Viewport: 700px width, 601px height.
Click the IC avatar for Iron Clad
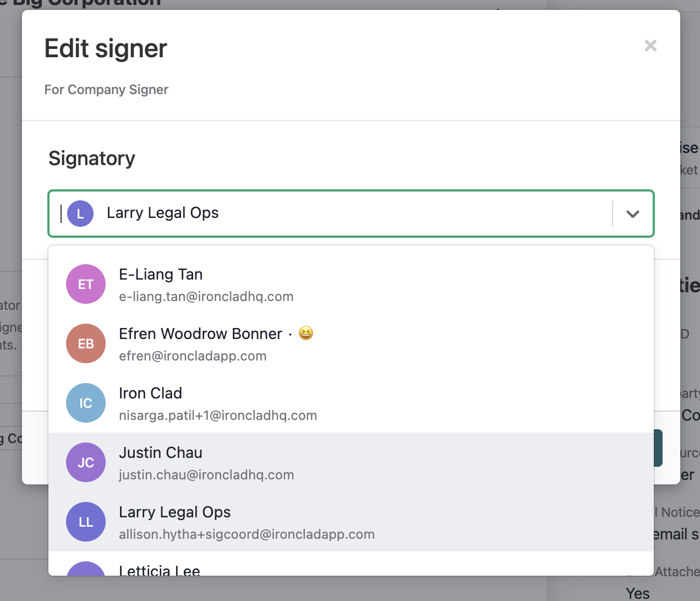point(86,403)
